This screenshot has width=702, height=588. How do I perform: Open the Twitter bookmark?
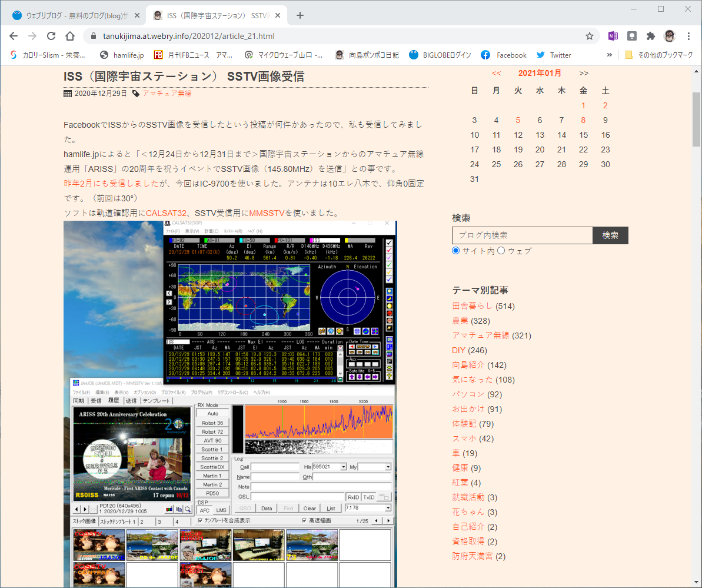coord(554,55)
